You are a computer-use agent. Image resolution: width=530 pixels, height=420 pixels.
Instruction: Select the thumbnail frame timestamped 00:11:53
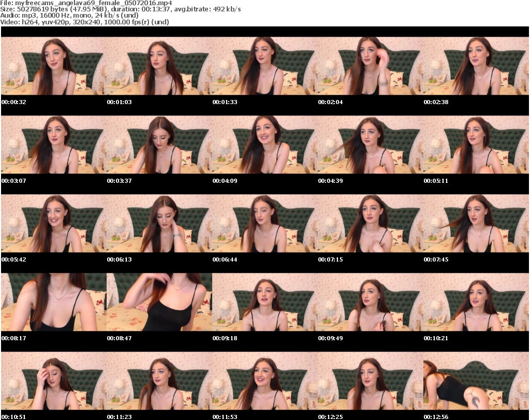click(265, 381)
